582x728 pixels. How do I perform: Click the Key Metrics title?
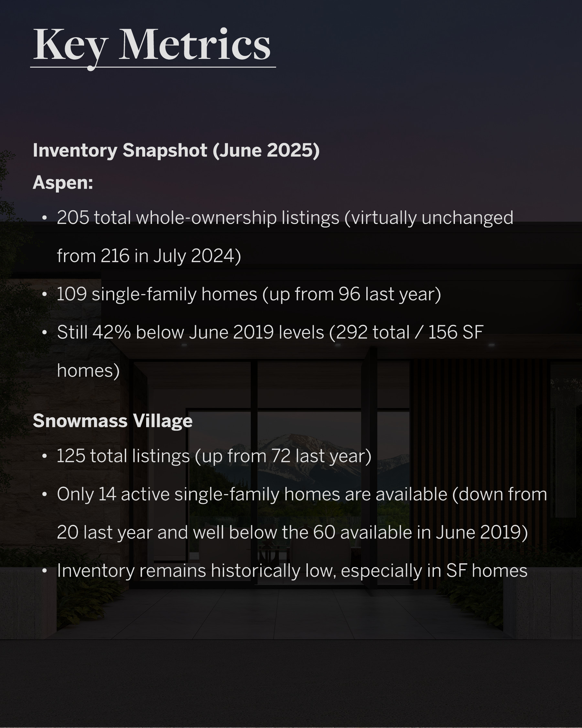point(152,45)
